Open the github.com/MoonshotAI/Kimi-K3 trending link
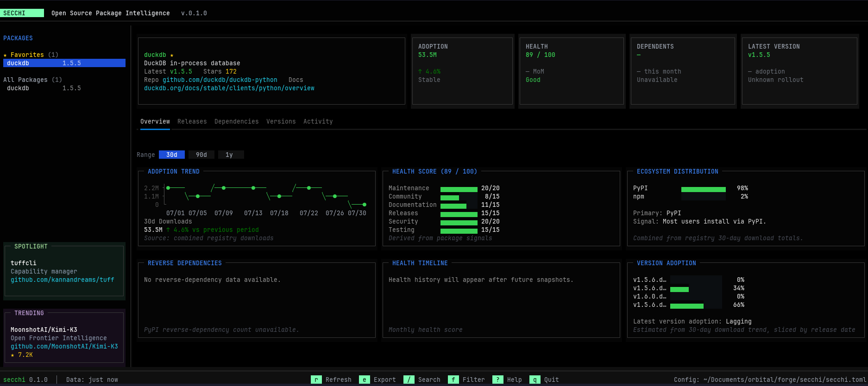 click(64, 346)
